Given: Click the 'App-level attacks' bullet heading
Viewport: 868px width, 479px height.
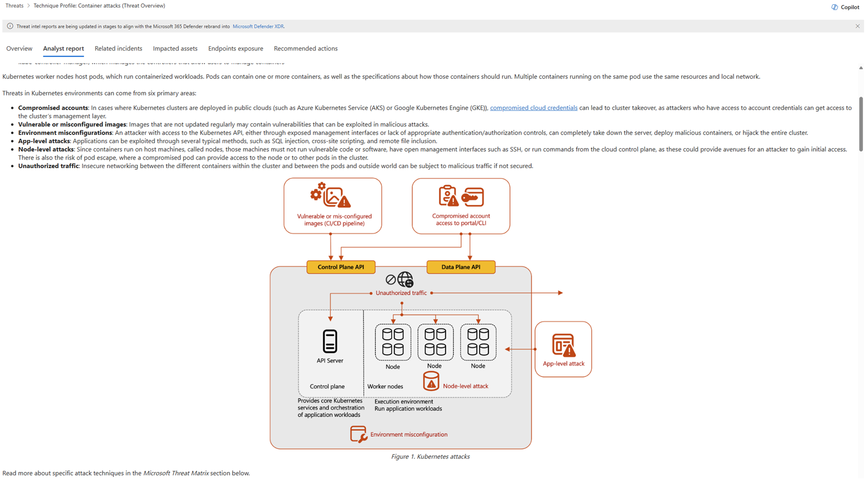Looking at the screenshot, I should (44, 141).
